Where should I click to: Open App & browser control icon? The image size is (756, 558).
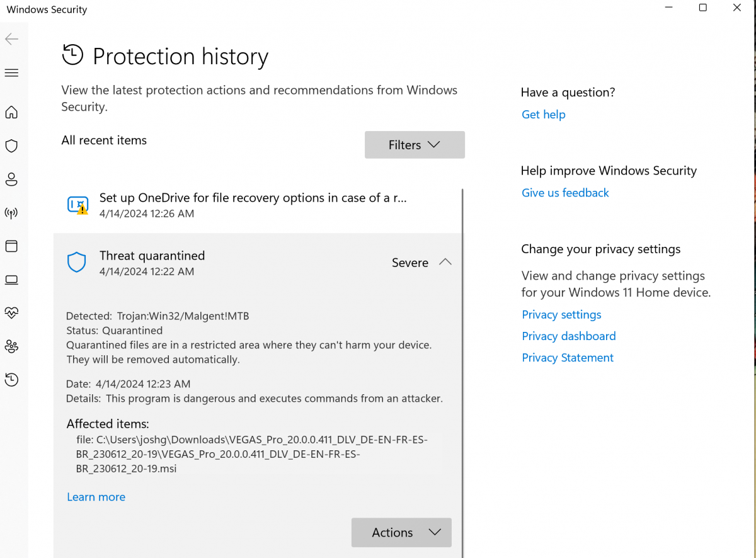[x=11, y=246]
